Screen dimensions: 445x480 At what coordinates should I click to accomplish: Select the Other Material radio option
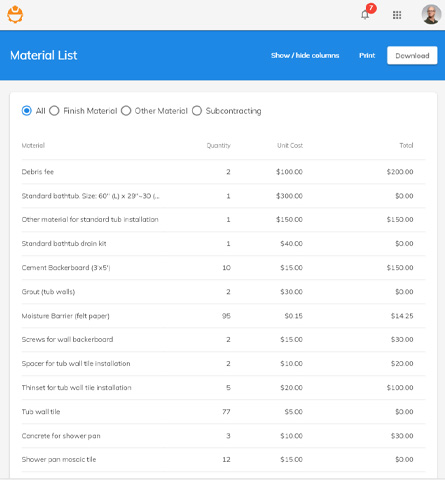pyautogui.click(x=126, y=111)
